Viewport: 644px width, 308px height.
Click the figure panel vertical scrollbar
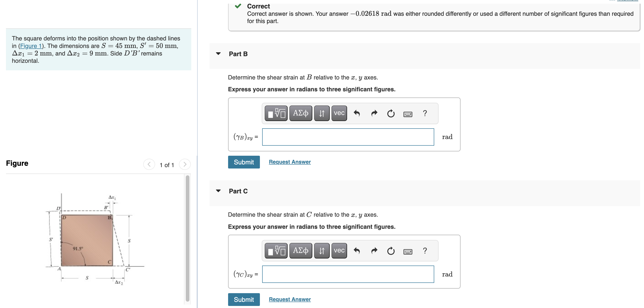188,238
